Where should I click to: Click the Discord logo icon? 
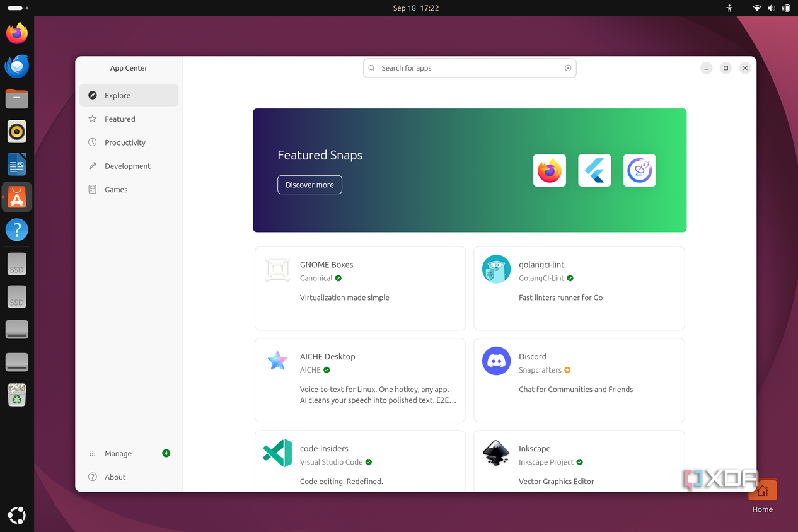click(496, 361)
